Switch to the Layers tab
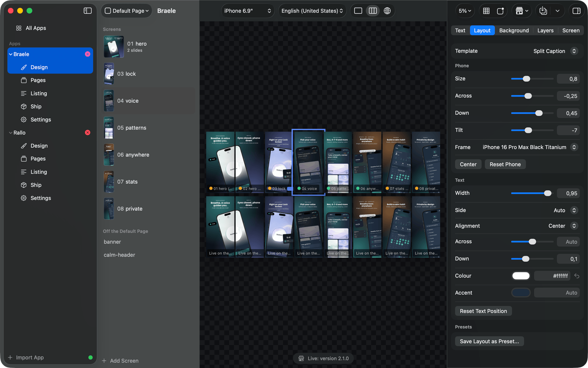 click(x=545, y=30)
